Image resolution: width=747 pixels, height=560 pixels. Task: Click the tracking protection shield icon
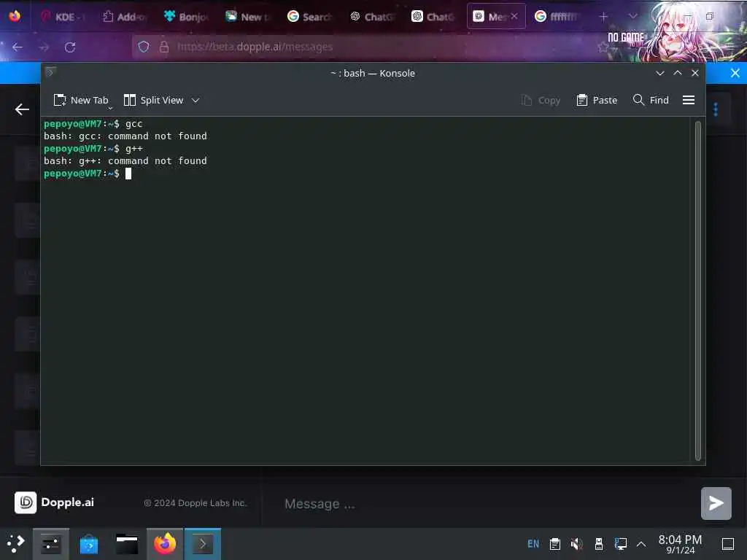coord(144,47)
